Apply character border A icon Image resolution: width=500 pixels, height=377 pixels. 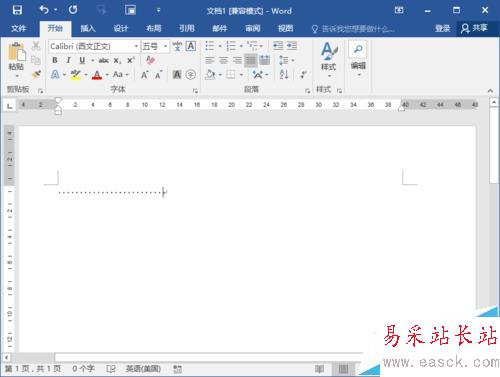pyautogui.click(x=191, y=46)
